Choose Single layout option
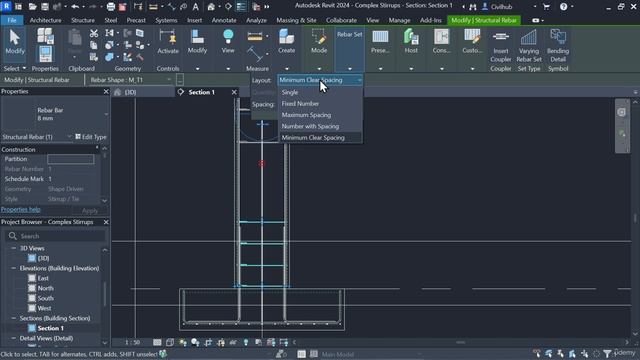 (320, 92)
